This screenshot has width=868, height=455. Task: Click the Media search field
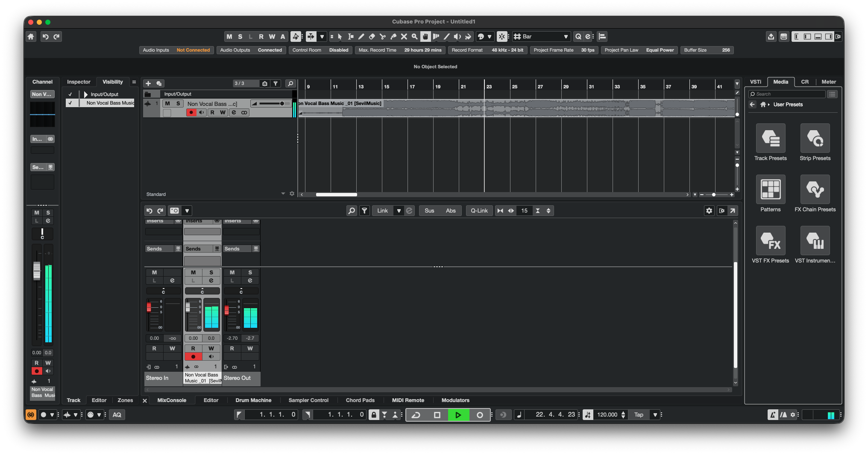pos(787,94)
